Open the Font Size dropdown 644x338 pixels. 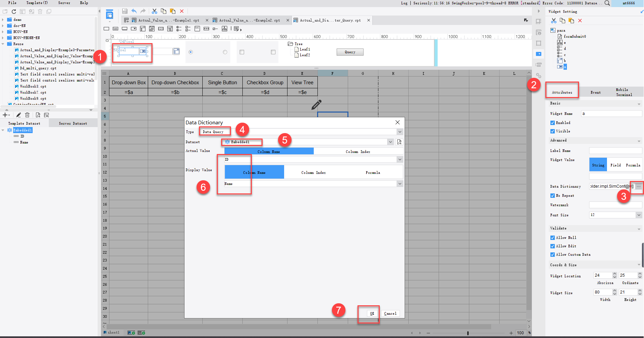tap(639, 215)
